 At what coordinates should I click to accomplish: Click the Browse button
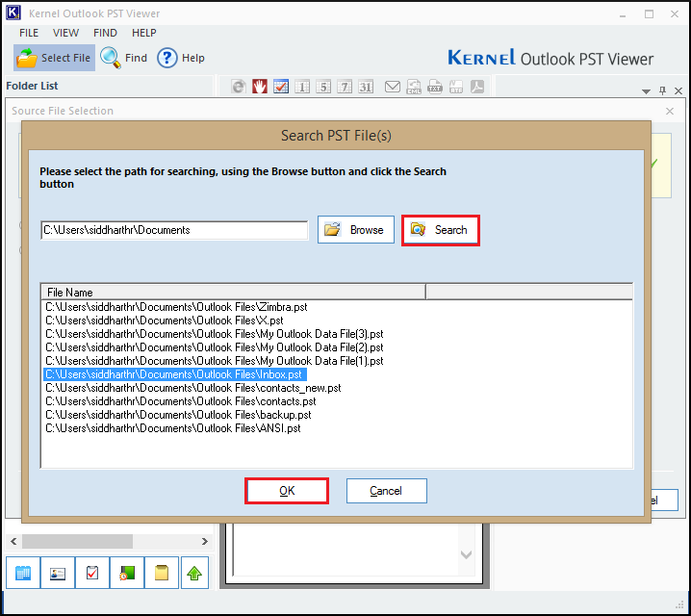click(356, 230)
